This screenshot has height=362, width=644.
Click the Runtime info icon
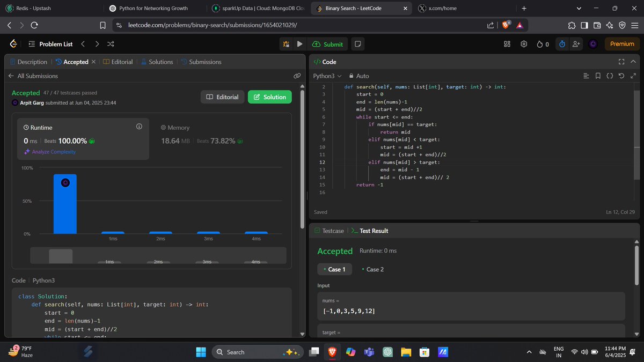click(139, 127)
